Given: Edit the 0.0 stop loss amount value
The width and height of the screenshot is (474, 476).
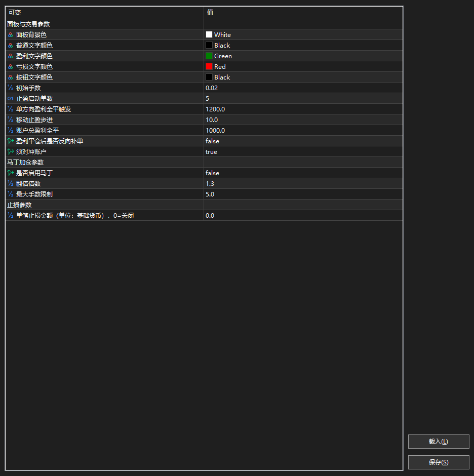Looking at the screenshot, I should click(x=303, y=216).
